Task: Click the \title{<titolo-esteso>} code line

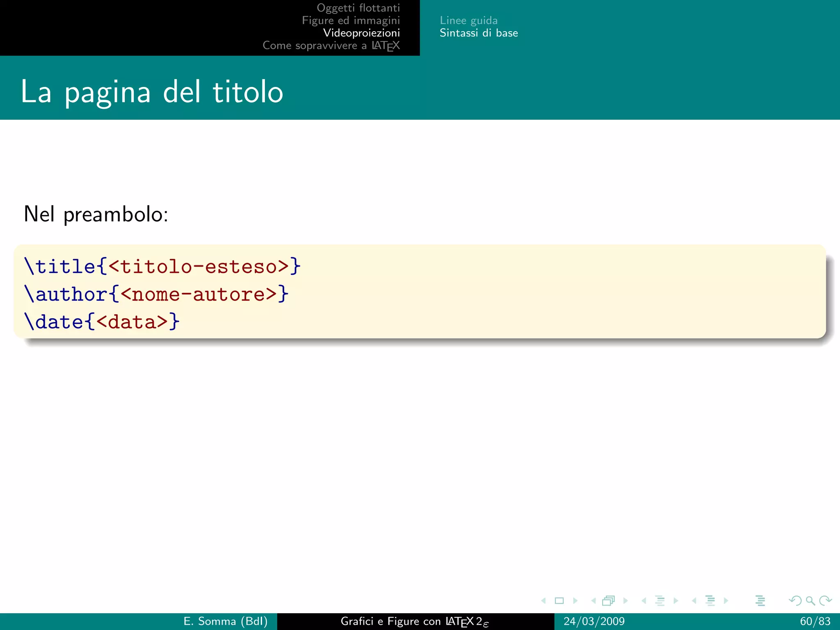Action: click(163, 267)
